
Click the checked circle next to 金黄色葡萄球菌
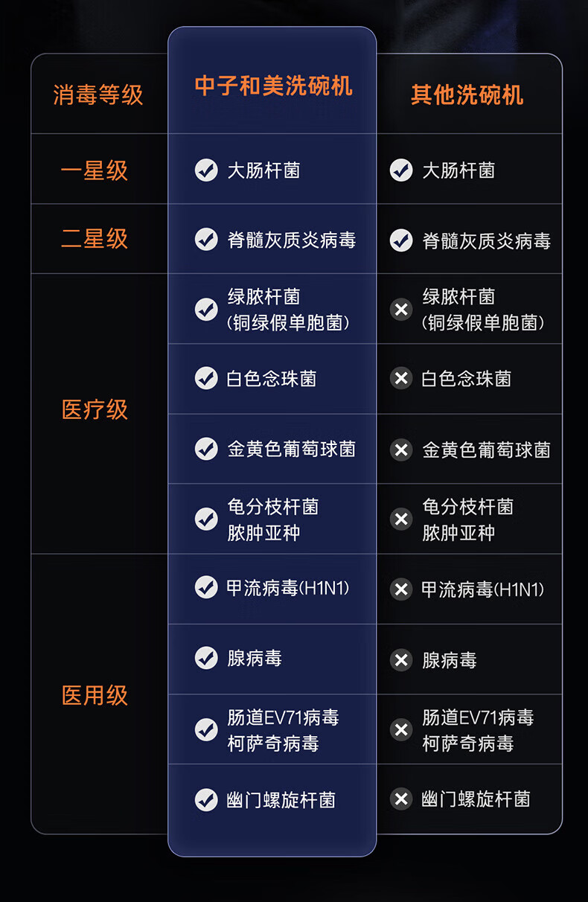coord(206,449)
